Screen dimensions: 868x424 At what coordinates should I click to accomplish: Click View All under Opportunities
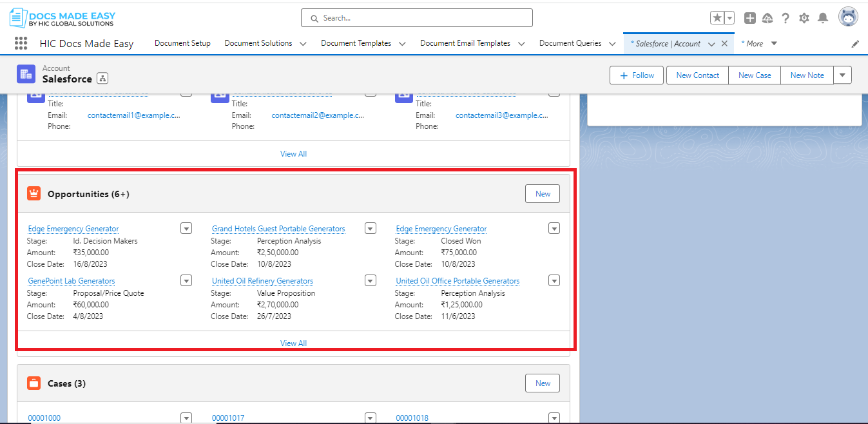(x=293, y=343)
